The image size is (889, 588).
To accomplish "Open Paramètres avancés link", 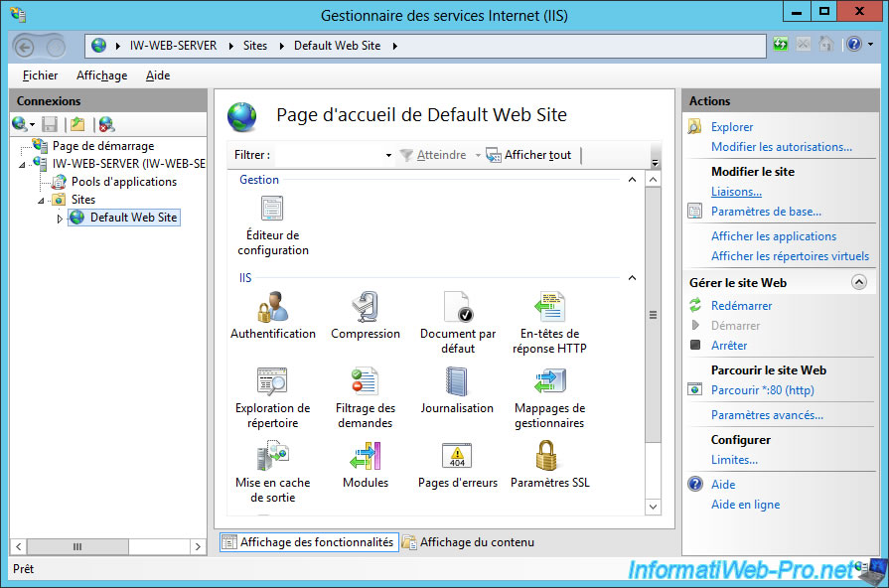I will pyautogui.click(x=767, y=415).
